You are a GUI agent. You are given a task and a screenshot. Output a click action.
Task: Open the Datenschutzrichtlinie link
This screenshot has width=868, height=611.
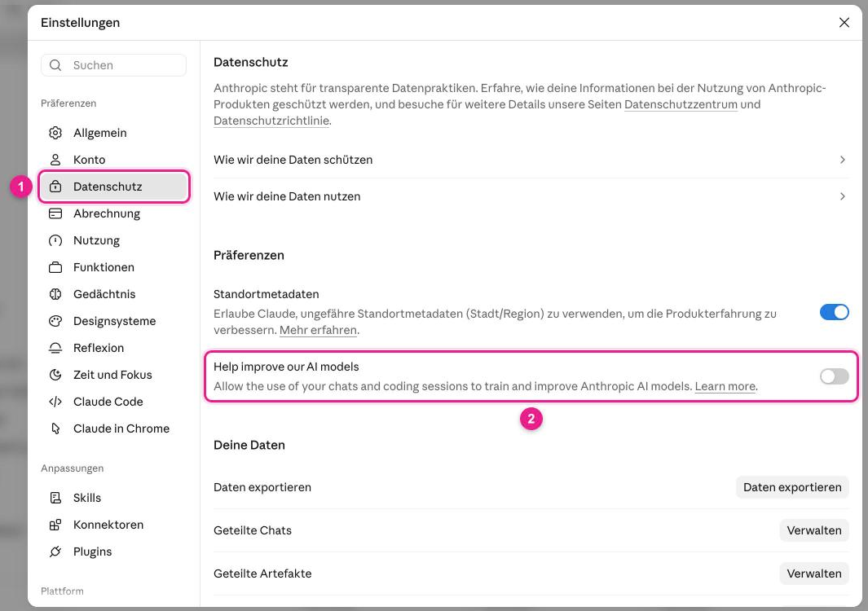click(271, 121)
